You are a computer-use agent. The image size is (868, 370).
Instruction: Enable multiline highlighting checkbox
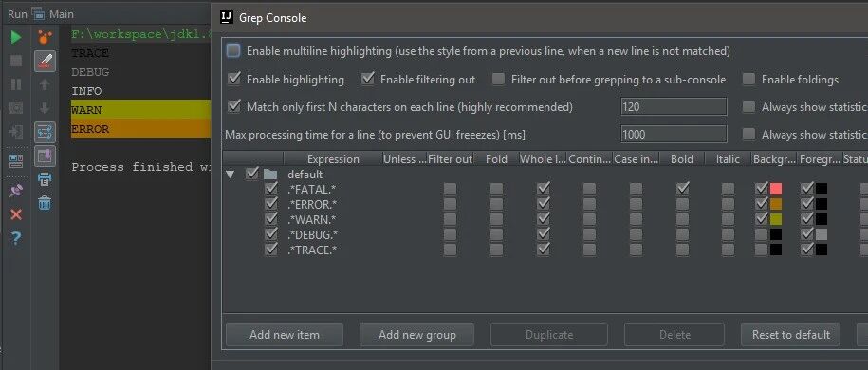pos(233,51)
